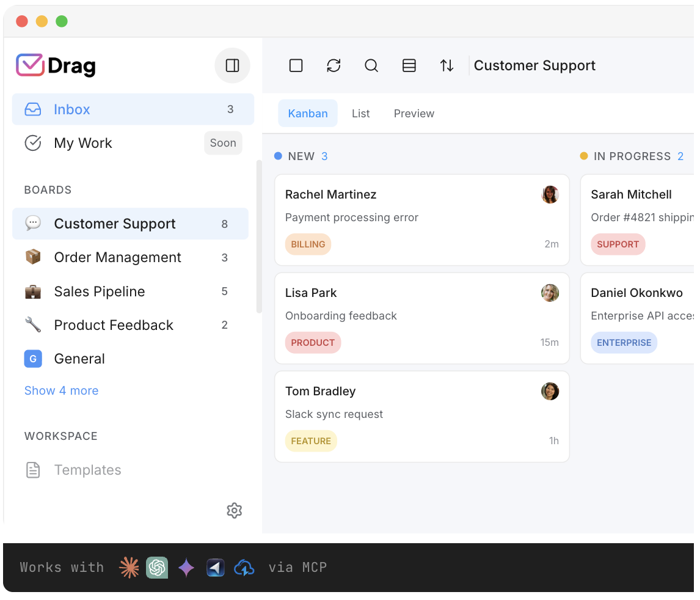Open settings with the gear icon
700x600 pixels.
tap(234, 510)
